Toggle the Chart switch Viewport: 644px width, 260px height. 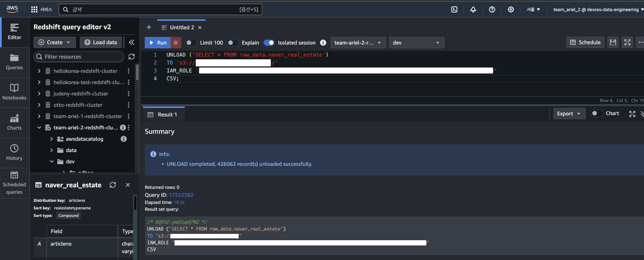click(596, 113)
